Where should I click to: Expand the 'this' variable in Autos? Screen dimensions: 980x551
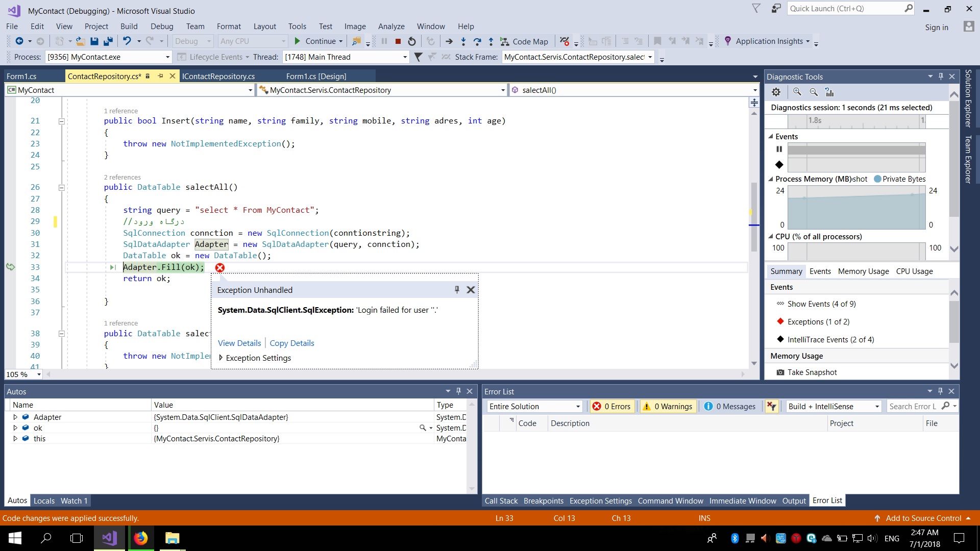[x=15, y=439]
